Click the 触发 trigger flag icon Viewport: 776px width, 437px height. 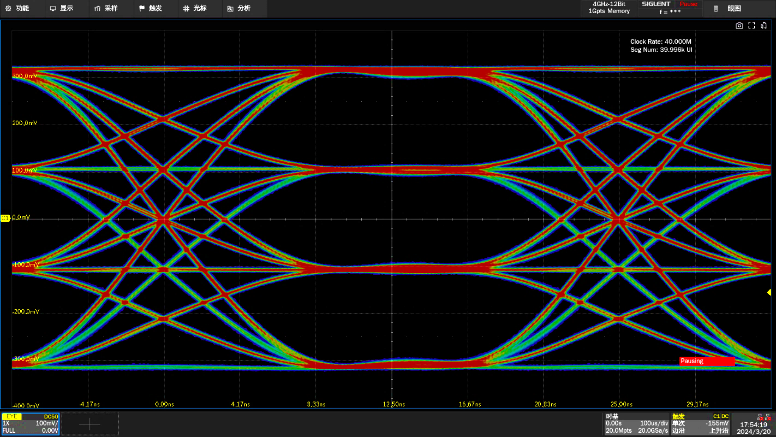140,7
